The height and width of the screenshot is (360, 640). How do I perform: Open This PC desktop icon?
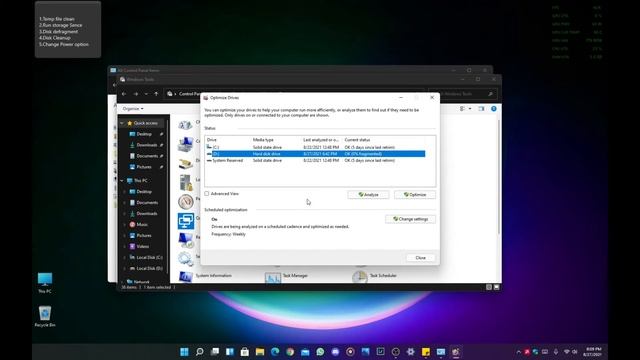click(x=45, y=283)
